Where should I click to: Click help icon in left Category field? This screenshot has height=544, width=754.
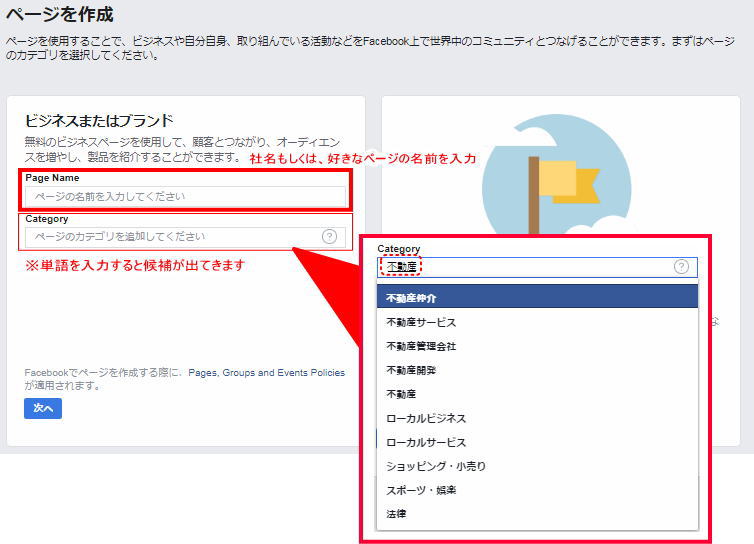click(x=329, y=237)
